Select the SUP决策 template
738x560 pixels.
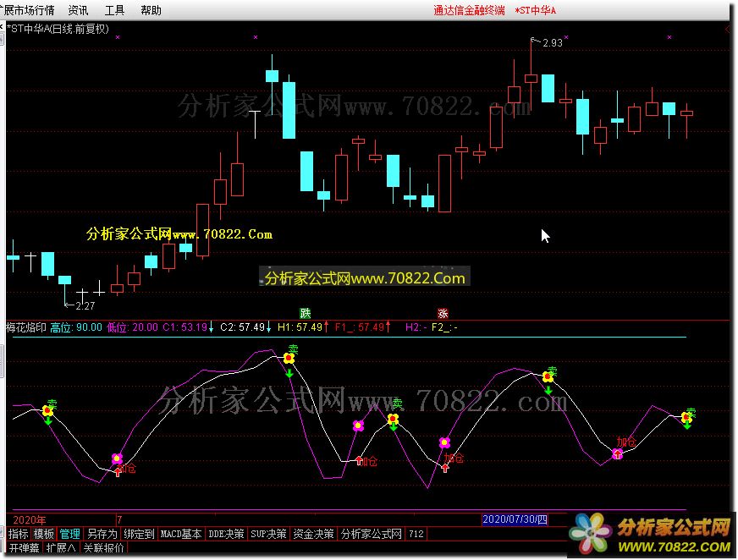268,534
